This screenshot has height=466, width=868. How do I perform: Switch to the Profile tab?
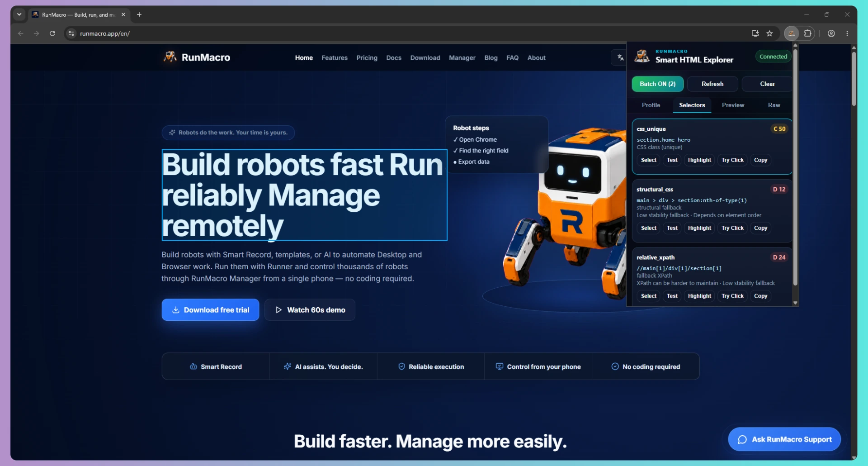pos(651,105)
